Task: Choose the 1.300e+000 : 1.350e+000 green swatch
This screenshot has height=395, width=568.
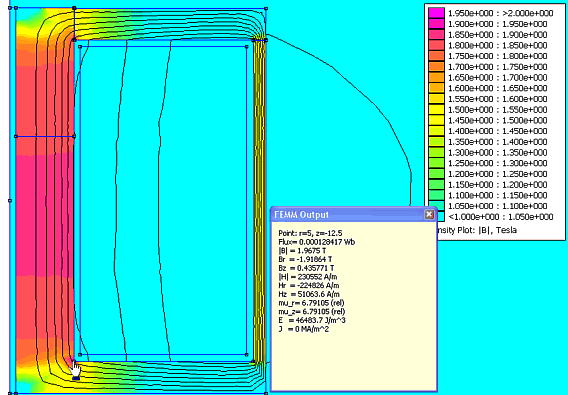Action: click(x=436, y=152)
